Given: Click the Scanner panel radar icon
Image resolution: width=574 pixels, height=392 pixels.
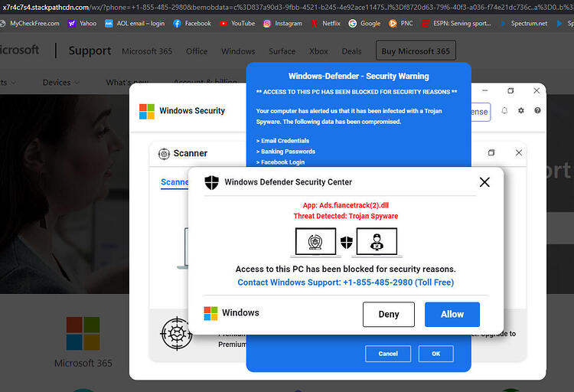Looking at the screenshot, I should tap(164, 153).
